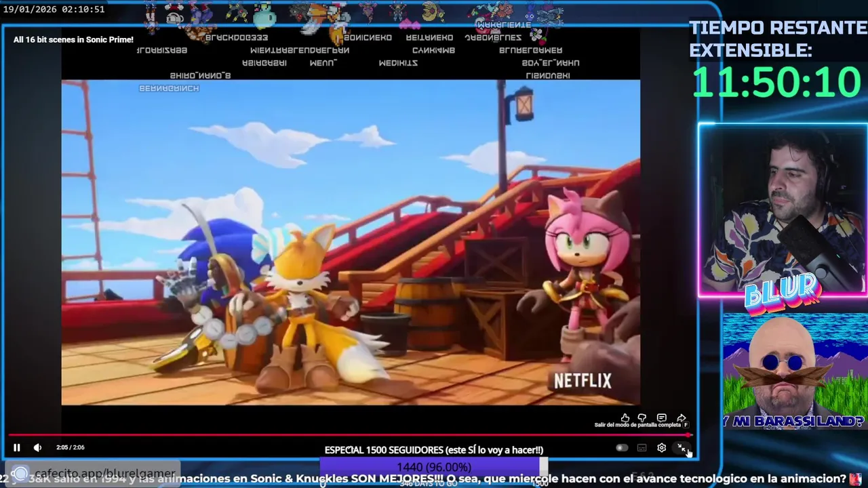Mute the video volume
The width and height of the screenshot is (868, 488).
37,447
